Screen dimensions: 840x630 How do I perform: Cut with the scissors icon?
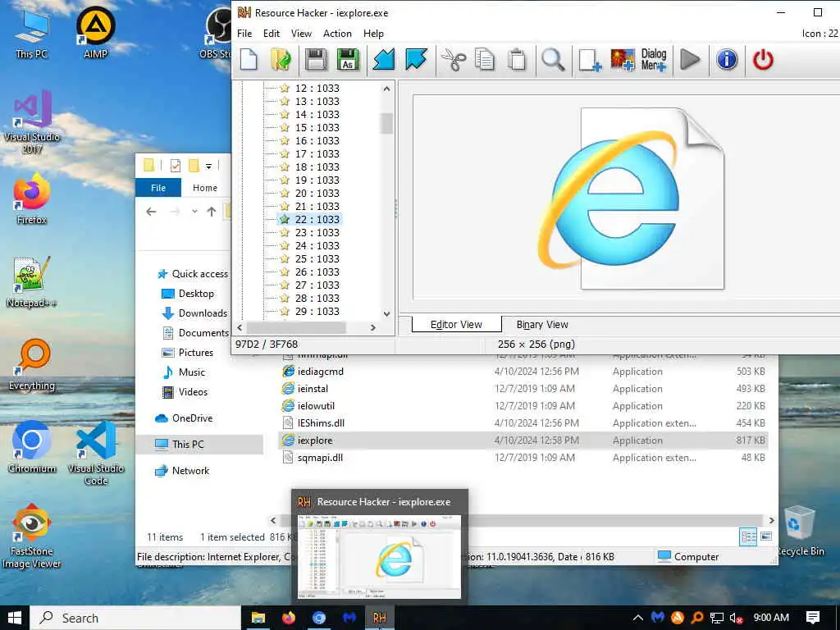pyautogui.click(x=454, y=59)
